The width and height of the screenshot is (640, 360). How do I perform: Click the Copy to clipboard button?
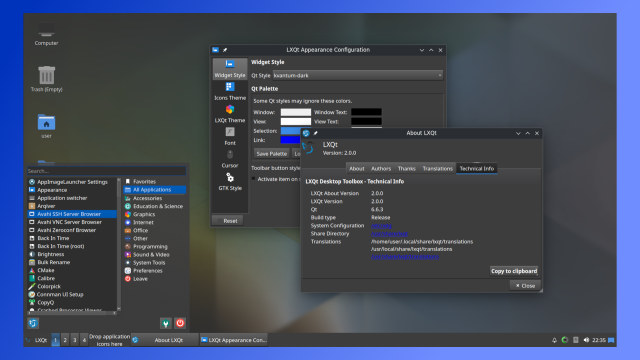pos(514,271)
